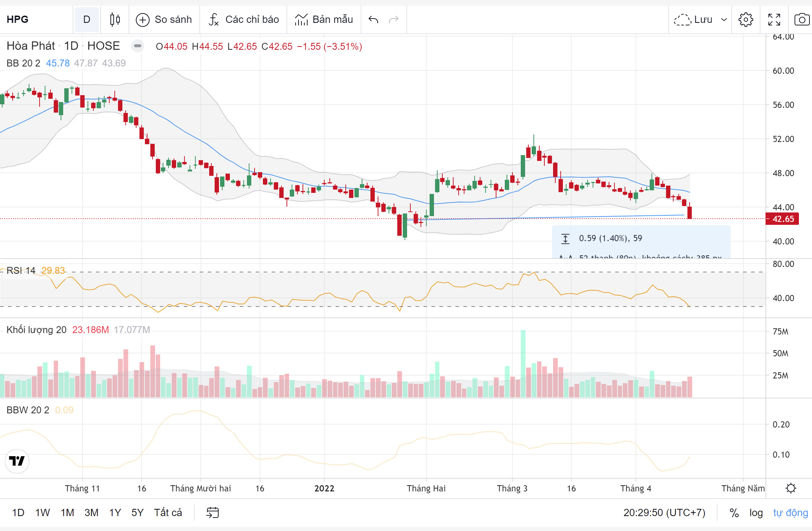Open the price axis settings gear icon
Screen dimensions: 812x531
(x=791, y=488)
